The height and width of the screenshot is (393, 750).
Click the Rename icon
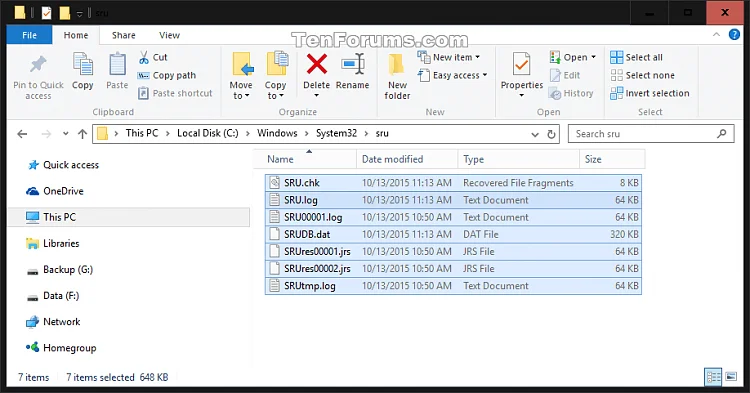click(x=353, y=64)
